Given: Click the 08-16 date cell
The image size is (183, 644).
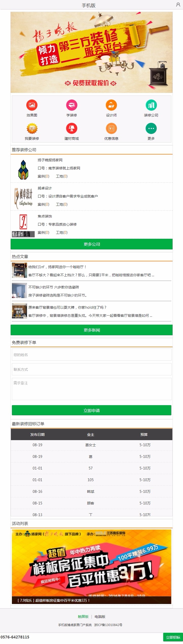Looking at the screenshot, I should (x=37, y=492).
